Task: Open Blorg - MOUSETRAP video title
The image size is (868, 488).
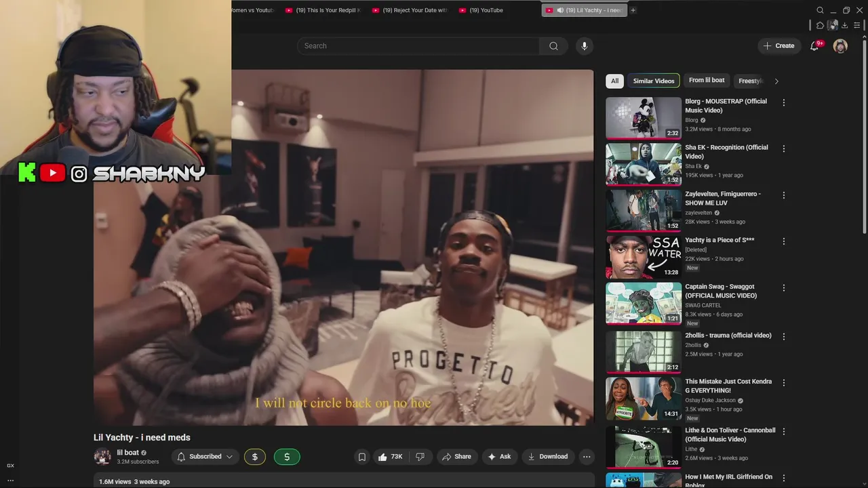Action: (726, 106)
